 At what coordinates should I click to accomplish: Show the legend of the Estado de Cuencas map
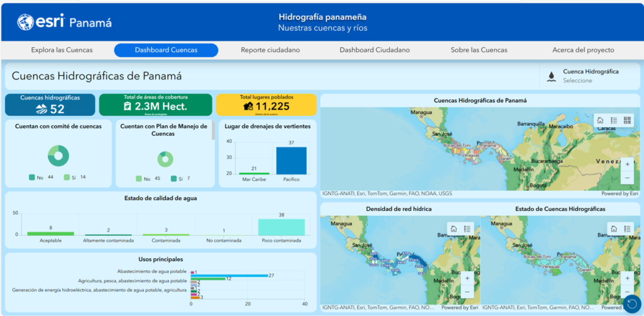point(627,229)
